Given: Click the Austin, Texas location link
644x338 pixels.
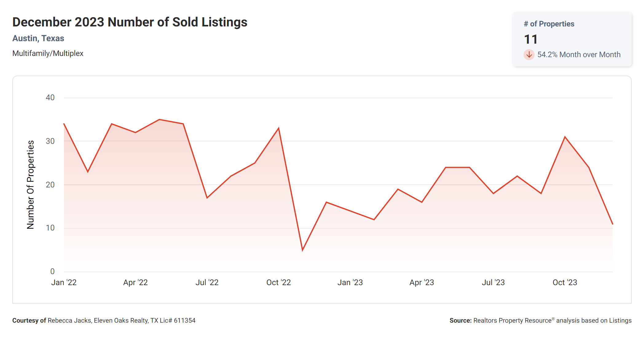Looking at the screenshot, I should [38, 38].
